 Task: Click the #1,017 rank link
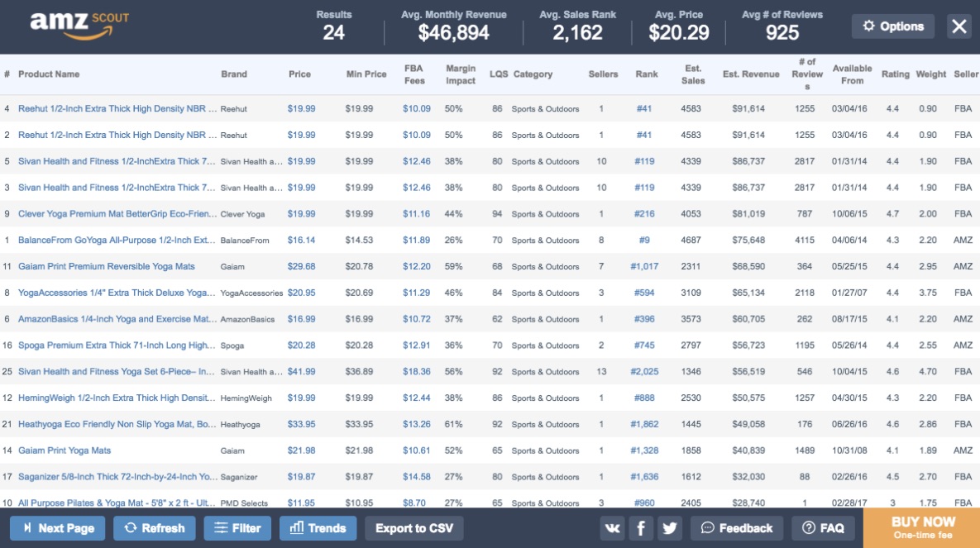(x=644, y=266)
